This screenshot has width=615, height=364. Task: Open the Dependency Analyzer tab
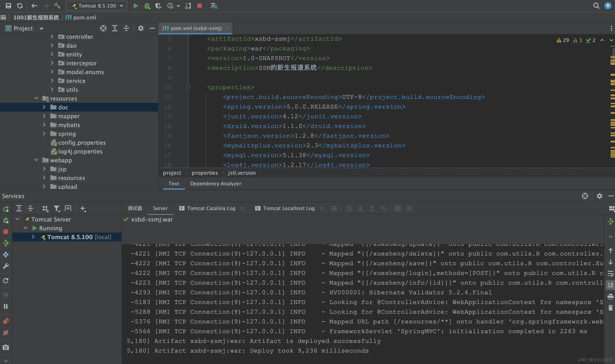coord(215,184)
